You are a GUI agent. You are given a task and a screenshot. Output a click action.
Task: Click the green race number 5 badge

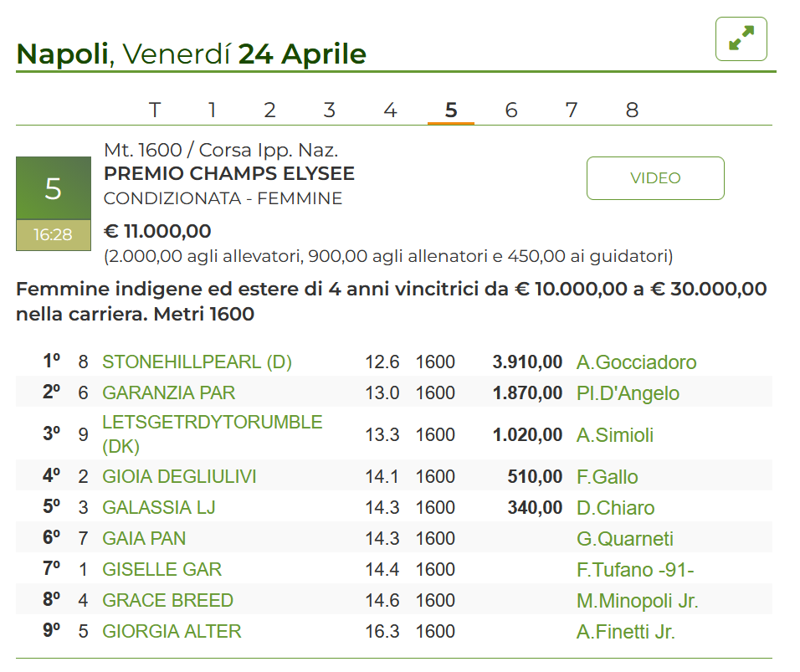point(53,188)
